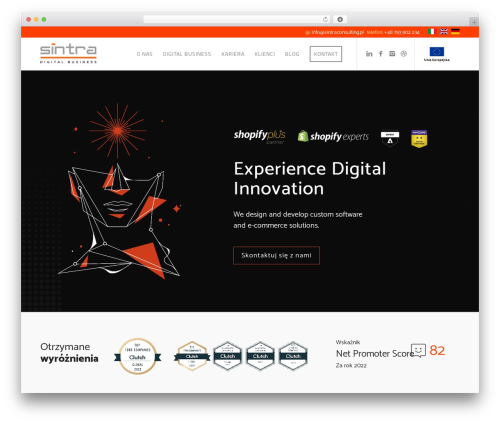This screenshot has width=500, height=423.
Task: Open the Instagram social icon
Action: (x=392, y=54)
